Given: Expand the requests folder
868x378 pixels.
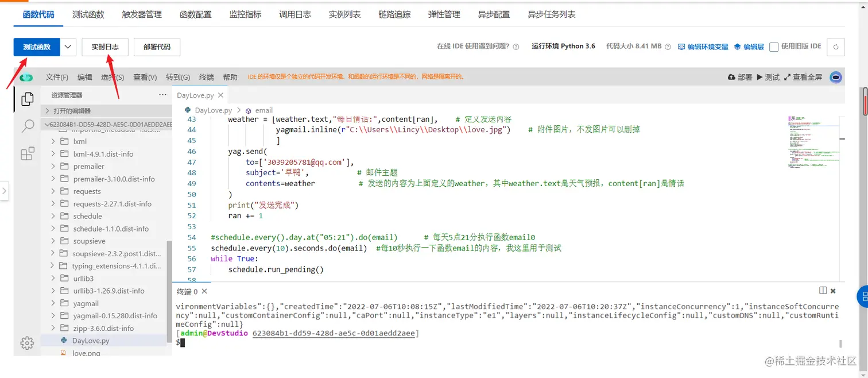Looking at the screenshot, I should (x=87, y=191).
